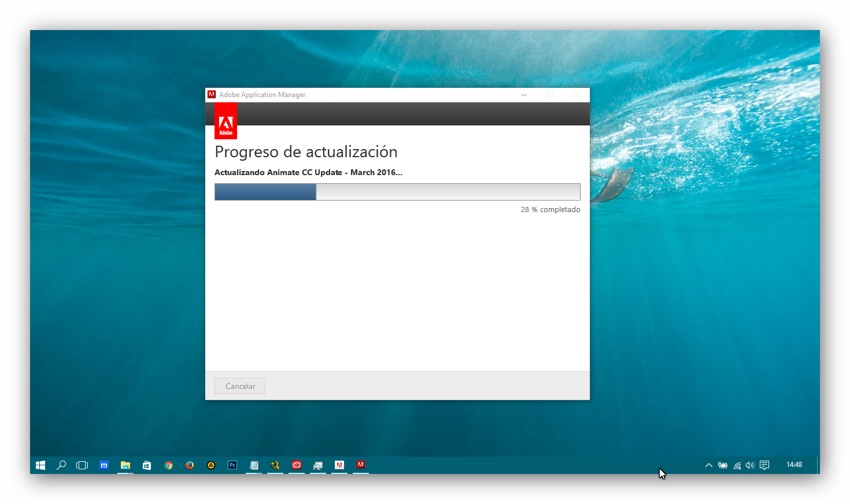This screenshot has width=850, height=504.
Task: Click the '28 % completado' status text
Action: pyautogui.click(x=550, y=210)
